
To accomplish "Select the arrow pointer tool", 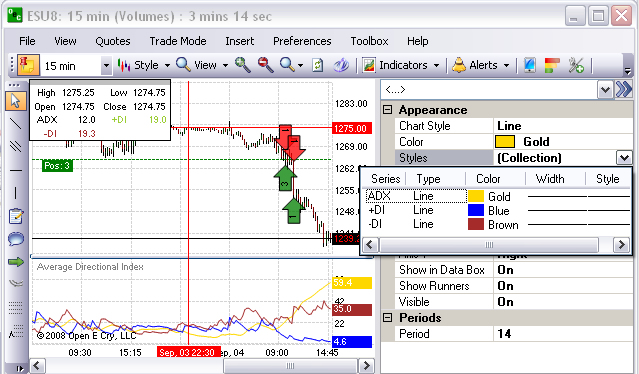I will click(15, 101).
